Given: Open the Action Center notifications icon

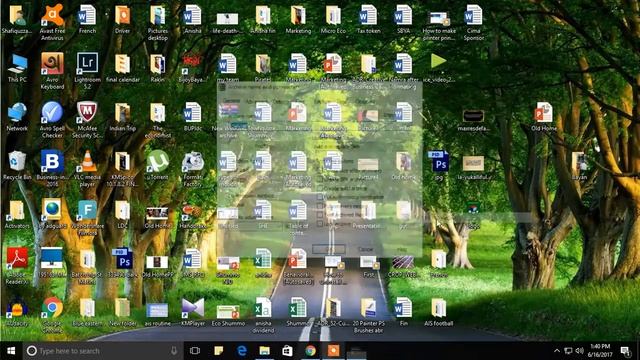Looking at the screenshot, I should click(x=625, y=351).
